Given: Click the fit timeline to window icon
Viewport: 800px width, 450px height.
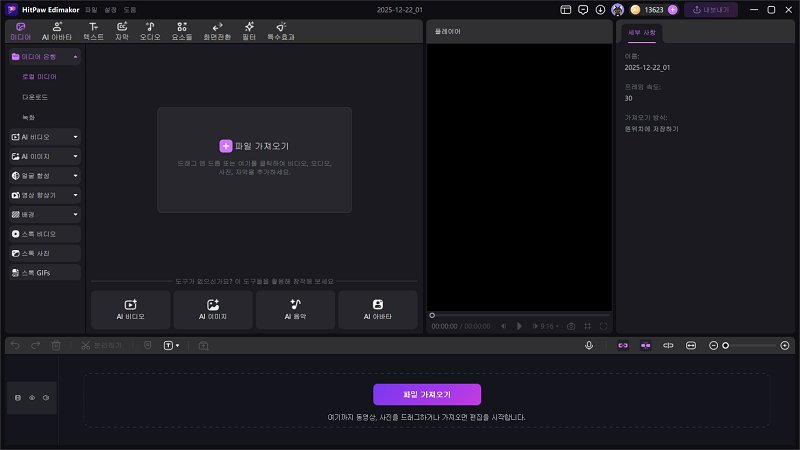Looking at the screenshot, I should pyautogui.click(x=690, y=345).
